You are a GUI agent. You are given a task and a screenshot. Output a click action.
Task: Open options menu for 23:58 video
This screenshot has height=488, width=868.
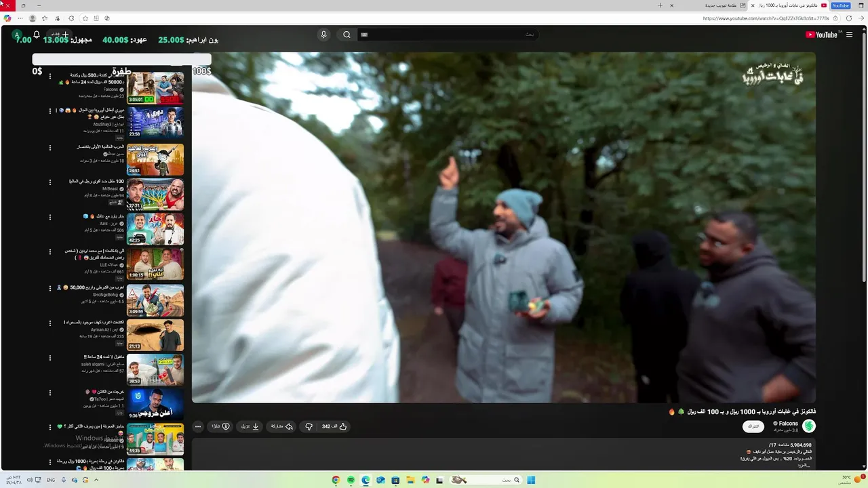click(x=50, y=111)
